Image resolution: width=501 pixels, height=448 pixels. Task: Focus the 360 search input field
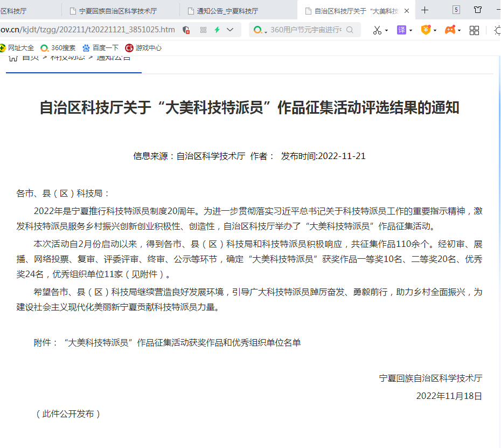click(306, 30)
